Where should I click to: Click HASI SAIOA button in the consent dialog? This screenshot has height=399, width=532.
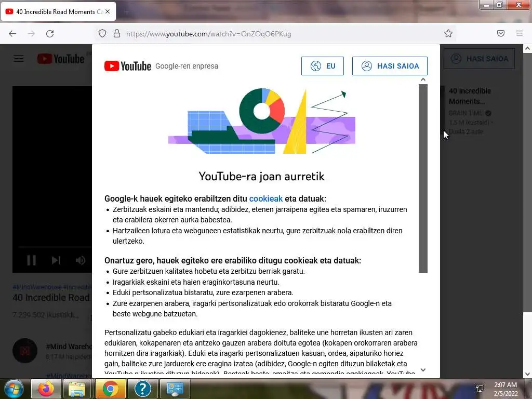(390, 66)
